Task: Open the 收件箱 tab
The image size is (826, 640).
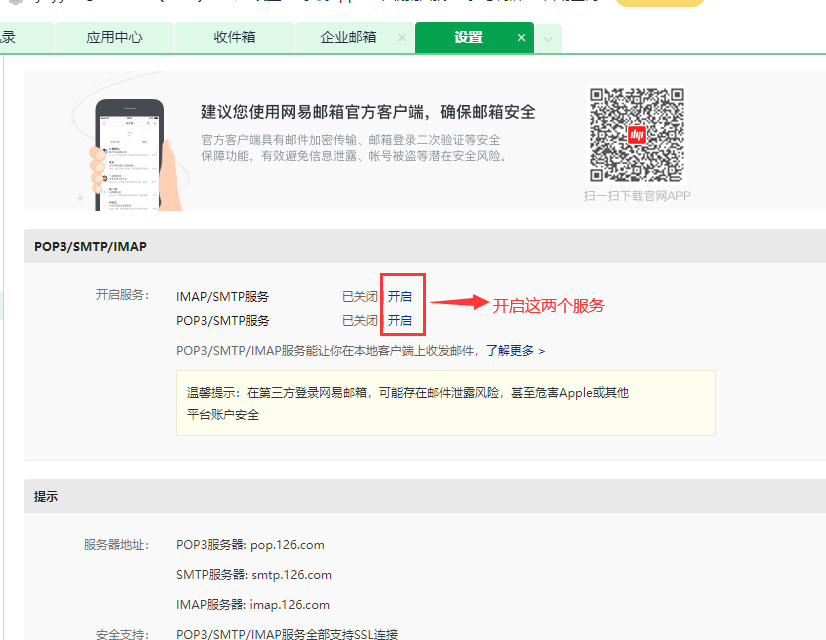Action: 234,37
